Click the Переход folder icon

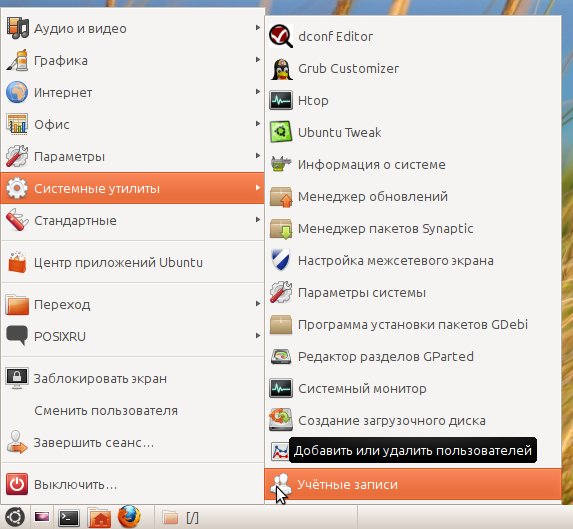point(17,304)
